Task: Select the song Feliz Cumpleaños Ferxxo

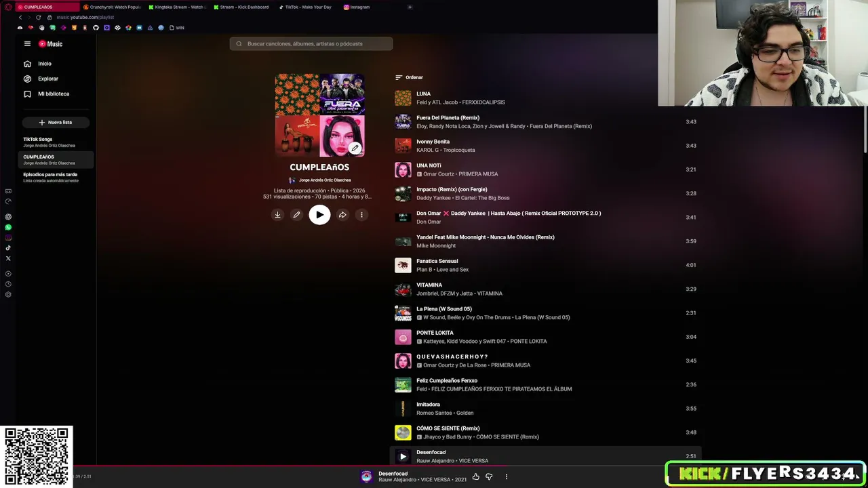Action: (x=447, y=381)
